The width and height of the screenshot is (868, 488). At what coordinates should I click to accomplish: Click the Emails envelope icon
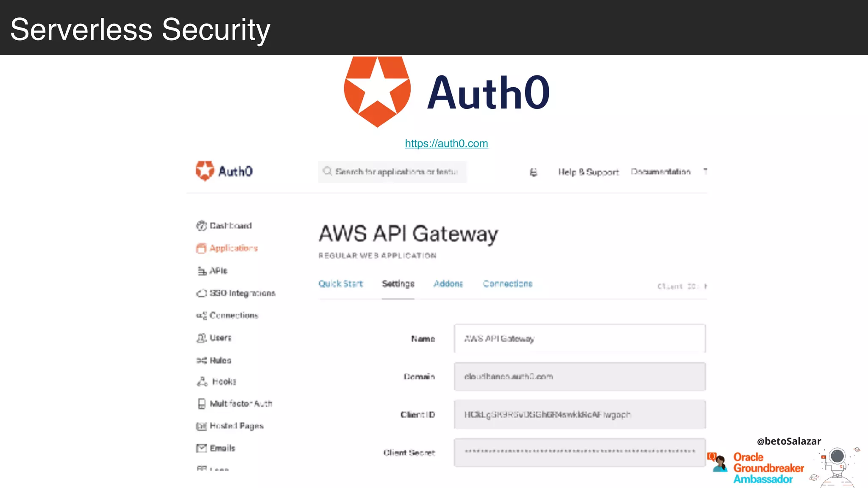[201, 448]
